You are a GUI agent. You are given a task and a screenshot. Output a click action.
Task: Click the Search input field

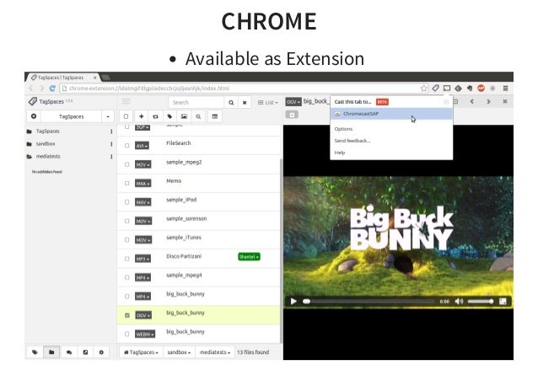click(196, 103)
